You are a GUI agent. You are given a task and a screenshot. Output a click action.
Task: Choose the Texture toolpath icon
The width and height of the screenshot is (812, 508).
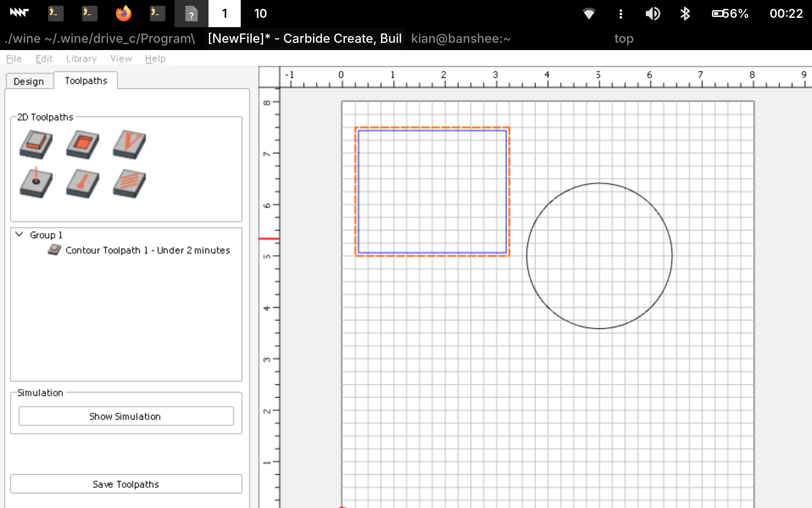click(129, 183)
